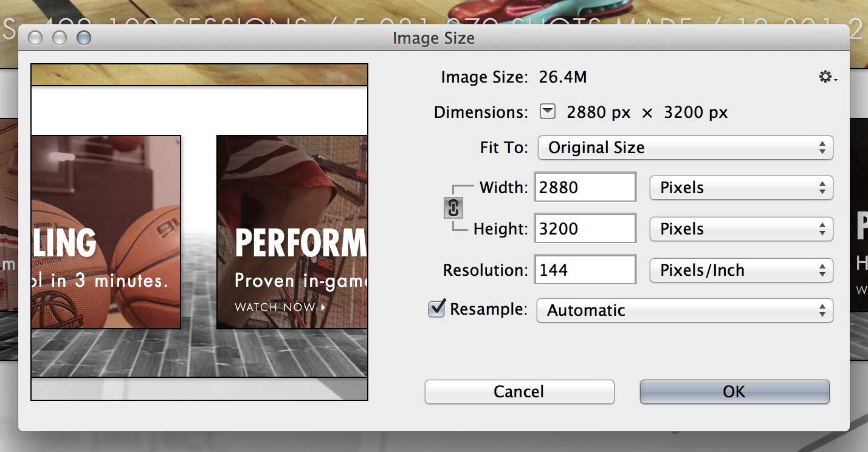Click in the Resolution field showing 144
The image size is (868, 452).
pyautogui.click(x=585, y=270)
